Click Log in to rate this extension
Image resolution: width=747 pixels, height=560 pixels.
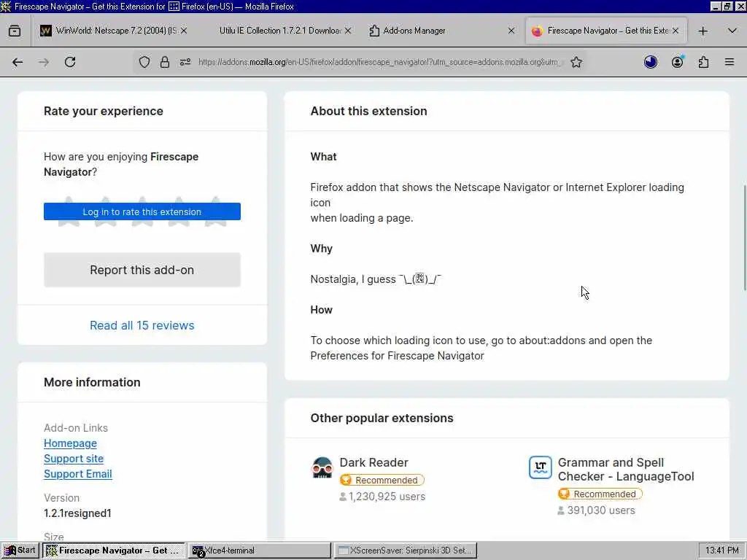142,211
